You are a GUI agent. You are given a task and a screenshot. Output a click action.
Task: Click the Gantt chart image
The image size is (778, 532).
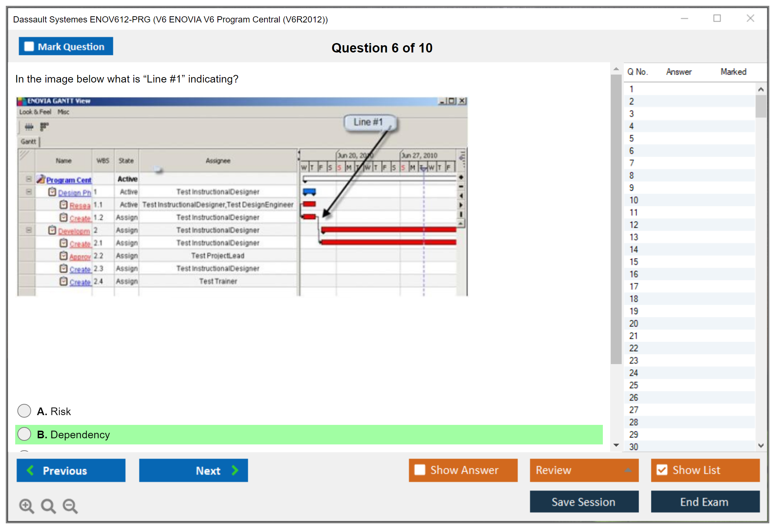point(242,197)
